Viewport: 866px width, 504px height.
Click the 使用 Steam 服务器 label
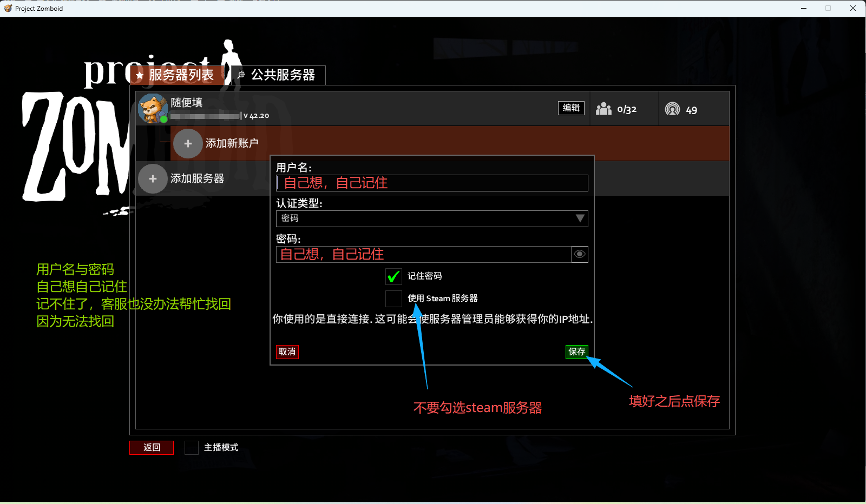(443, 299)
